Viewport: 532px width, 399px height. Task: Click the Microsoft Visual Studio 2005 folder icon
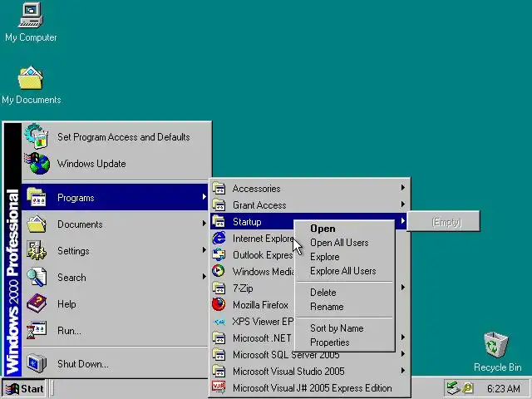coord(219,372)
